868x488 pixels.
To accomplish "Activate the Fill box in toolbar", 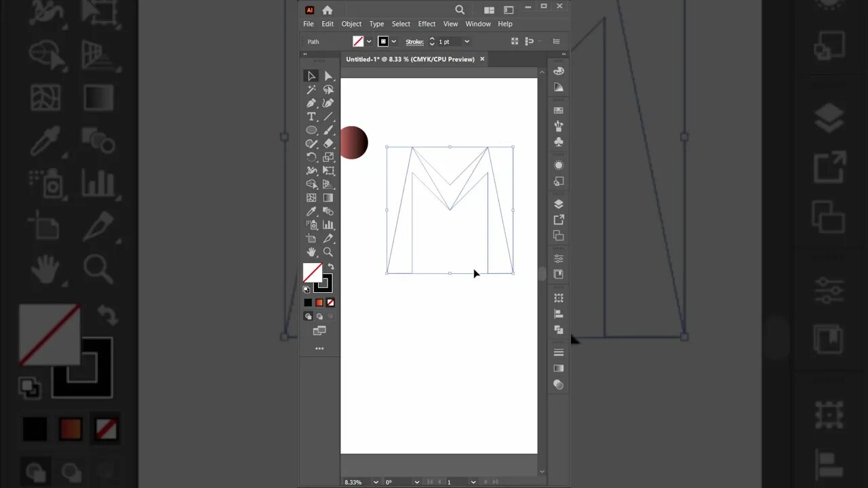I will [312, 272].
